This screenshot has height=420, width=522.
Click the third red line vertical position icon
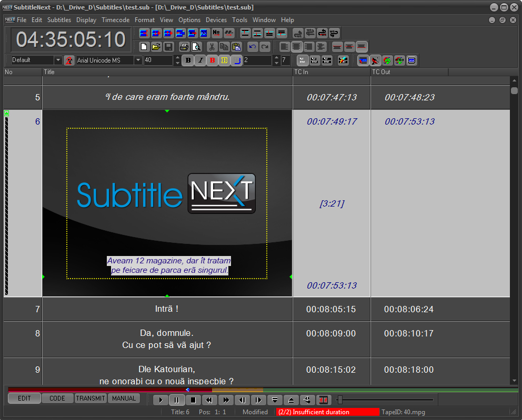point(362,47)
